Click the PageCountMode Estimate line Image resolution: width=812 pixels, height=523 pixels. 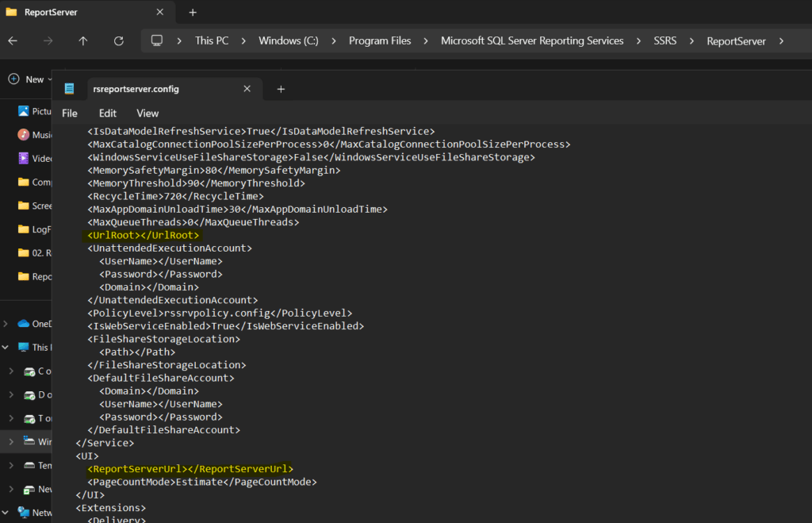coord(202,482)
